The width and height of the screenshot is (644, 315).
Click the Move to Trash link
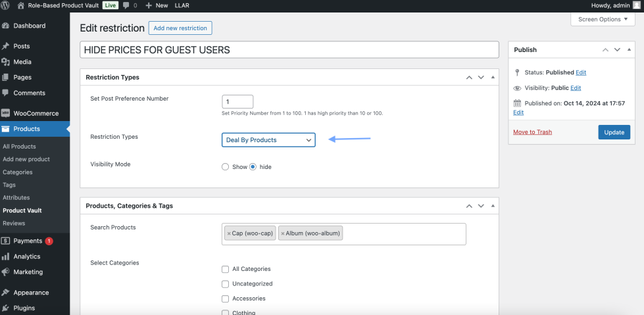[x=532, y=132]
